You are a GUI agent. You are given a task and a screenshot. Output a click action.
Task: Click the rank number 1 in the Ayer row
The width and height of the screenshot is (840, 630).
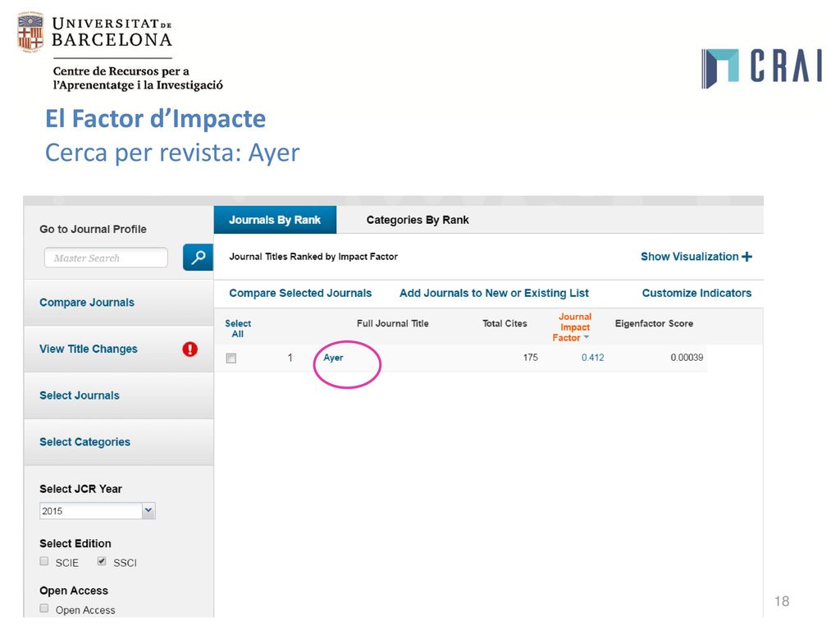tap(290, 358)
